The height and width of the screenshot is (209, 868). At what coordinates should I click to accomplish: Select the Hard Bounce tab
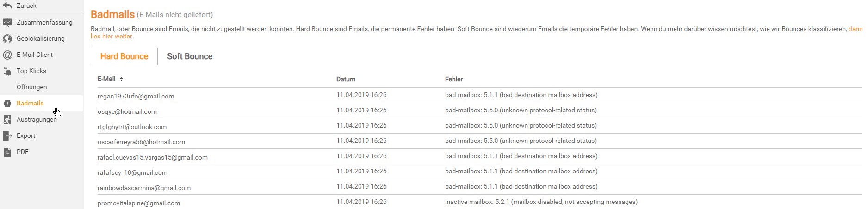(124, 56)
